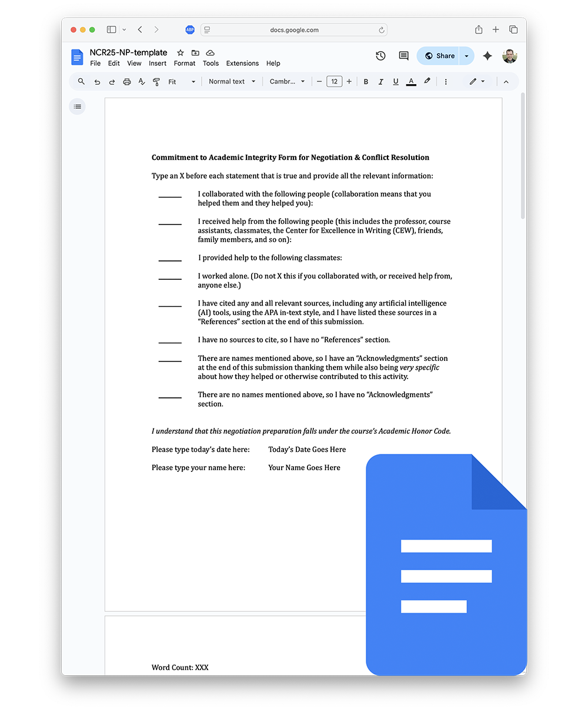Open the text color picker
Image resolution: width=588 pixels, height=710 pixels.
point(411,82)
